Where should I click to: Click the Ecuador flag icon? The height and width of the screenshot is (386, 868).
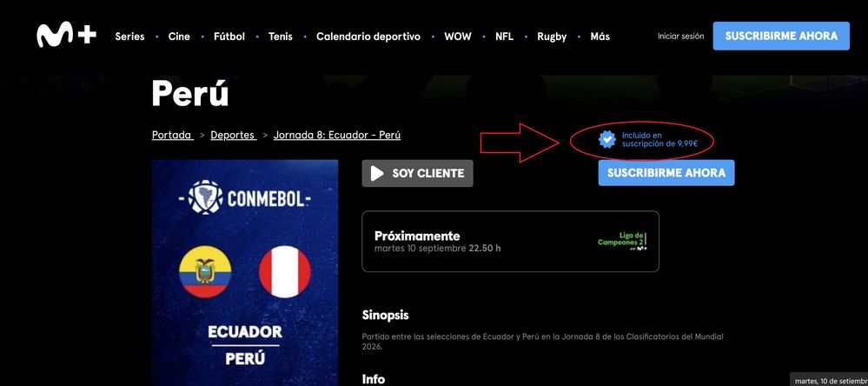click(205, 272)
